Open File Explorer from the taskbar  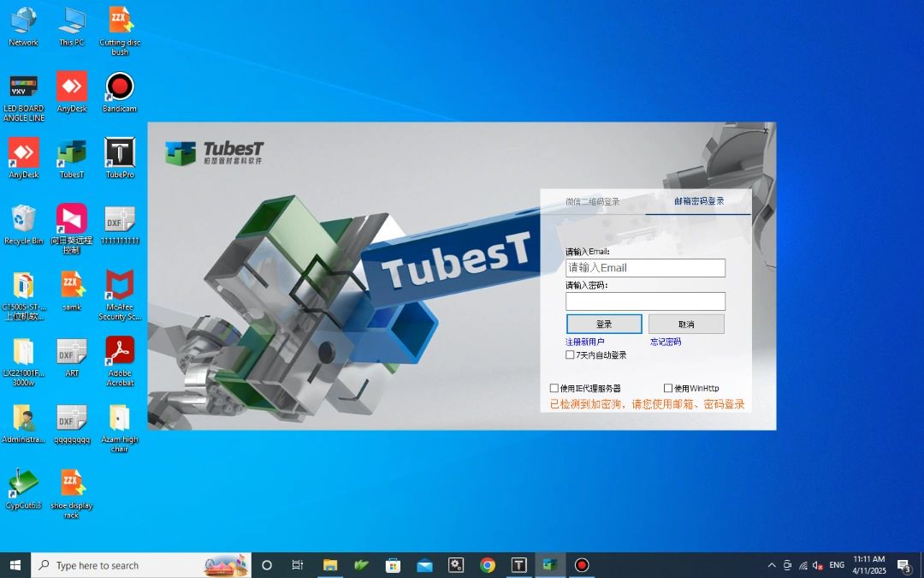(330, 566)
